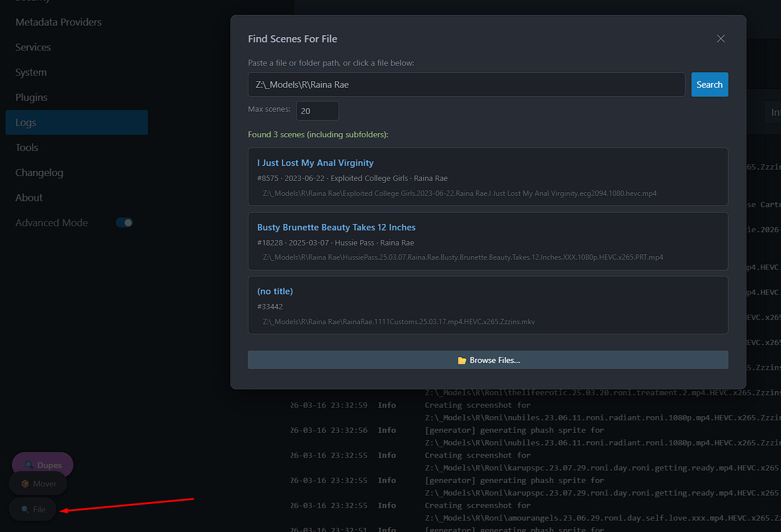781x532 pixels.
Task: Click the magnifier icon on Dupes button
Action: click(29, 465)
